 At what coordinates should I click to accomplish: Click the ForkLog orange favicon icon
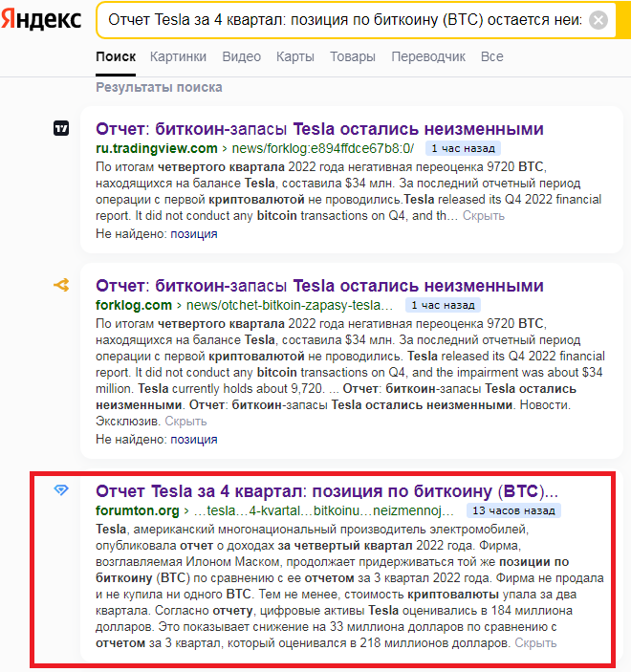point(61,285)
